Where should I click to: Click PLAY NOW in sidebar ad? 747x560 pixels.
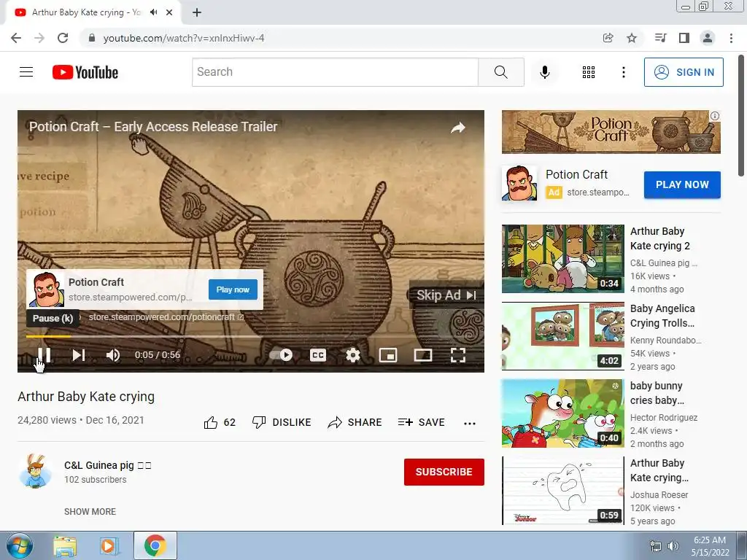682,184
